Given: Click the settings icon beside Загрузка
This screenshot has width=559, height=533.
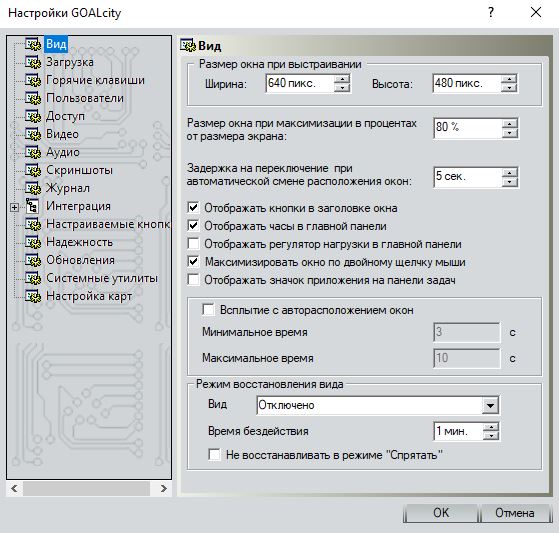Looking at the screenshot, I should point(33,62).
